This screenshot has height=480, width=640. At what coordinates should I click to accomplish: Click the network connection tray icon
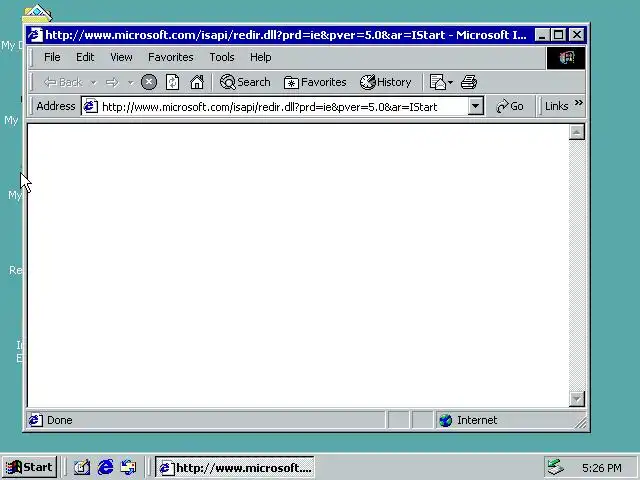pos(556,467)
